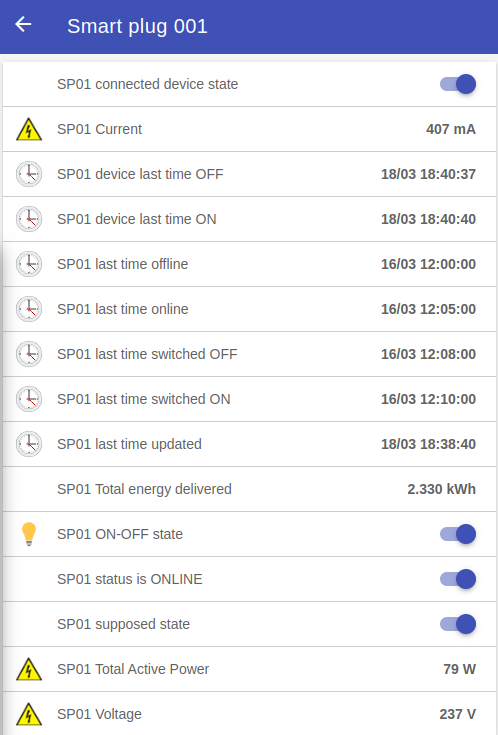Toggle SP01 connected device state switch
Viewport: 498px width, 735px height.
458,84
